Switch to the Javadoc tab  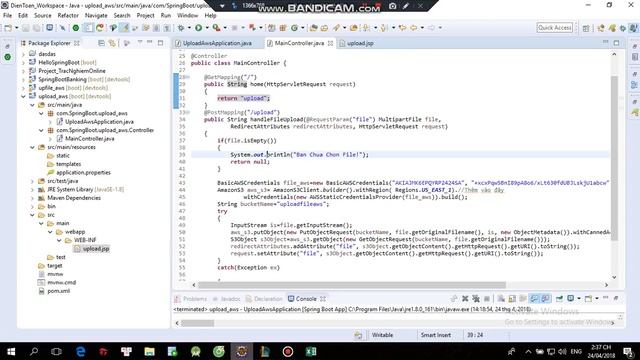click(227, 299)
